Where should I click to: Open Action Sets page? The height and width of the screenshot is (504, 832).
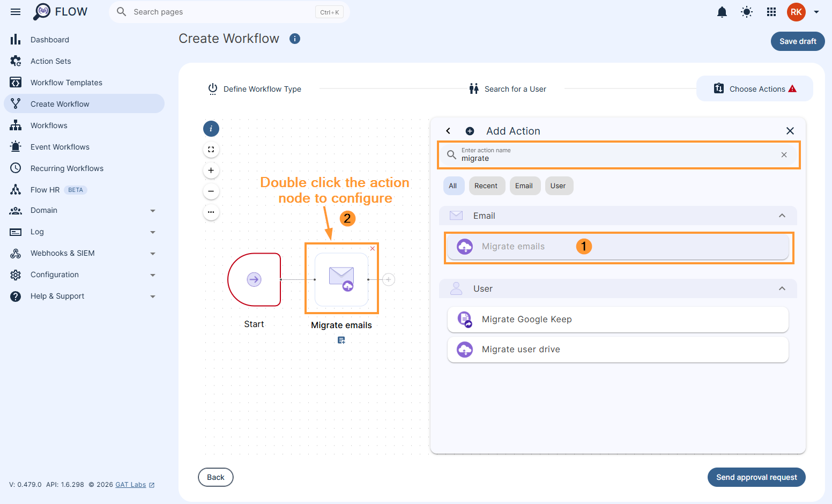tap(84, 61)
